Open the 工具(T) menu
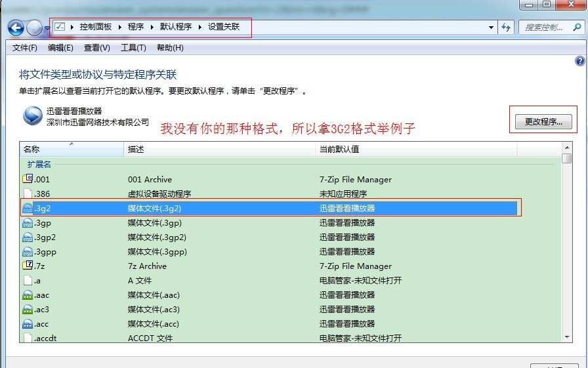 click(133, 48)
